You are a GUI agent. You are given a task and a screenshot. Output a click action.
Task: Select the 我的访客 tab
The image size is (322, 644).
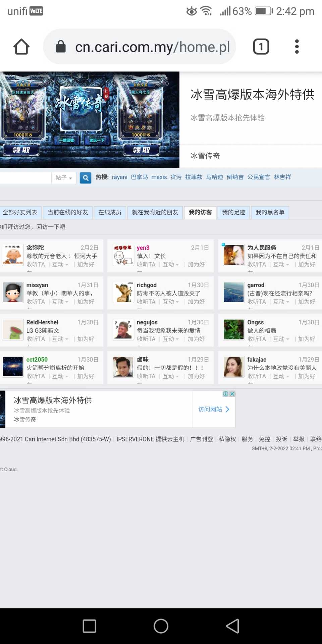point(200,212)
